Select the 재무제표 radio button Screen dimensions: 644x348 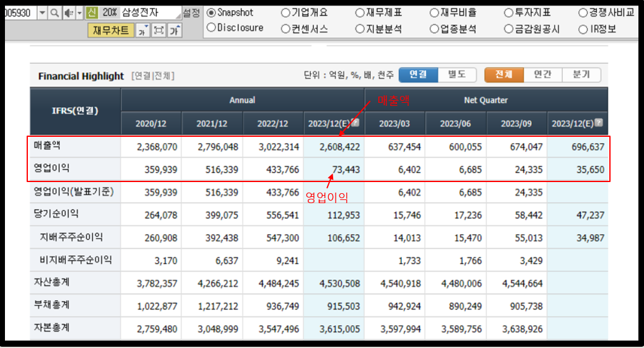[360, 13]
